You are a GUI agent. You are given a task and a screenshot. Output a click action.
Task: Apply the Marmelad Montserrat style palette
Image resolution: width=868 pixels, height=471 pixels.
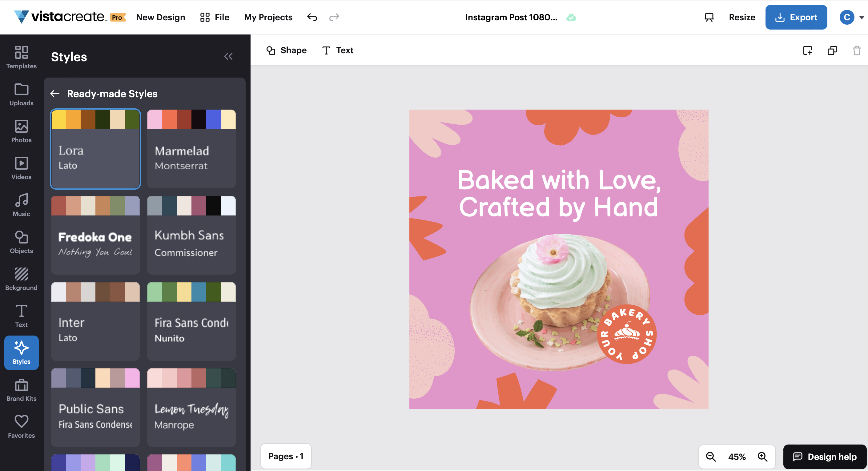191,149
